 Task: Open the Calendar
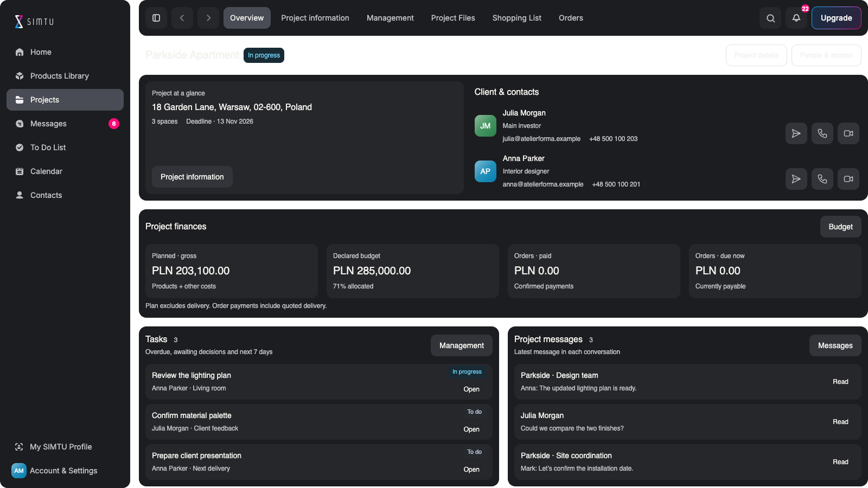click(x=65, y=171)
